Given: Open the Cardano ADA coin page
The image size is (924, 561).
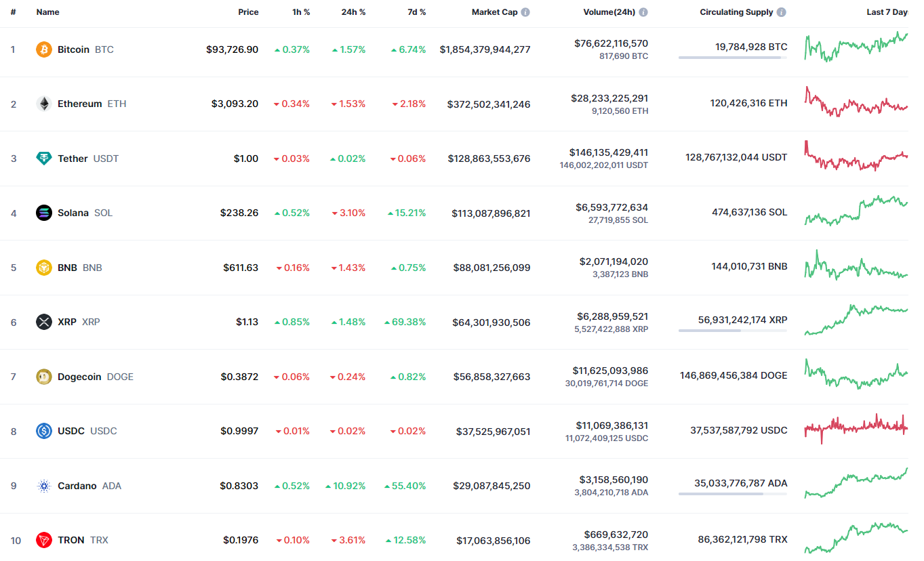Looking at the screenshot, I should [x=77, y=486].
